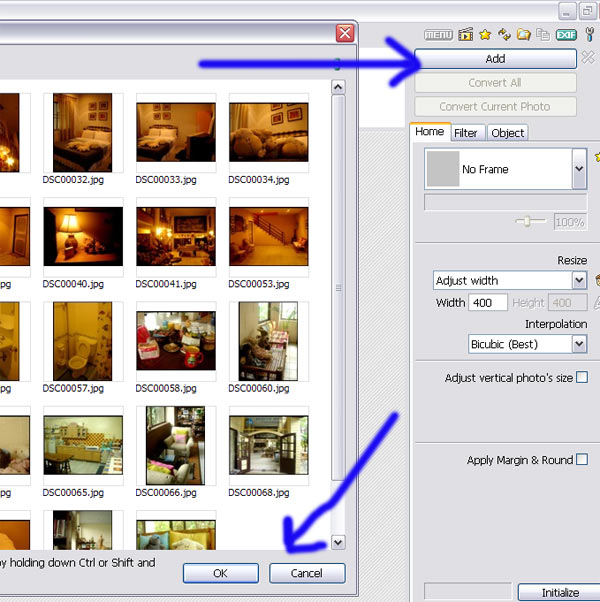The image size is (600, 602).
Task: Select thumbnail DSC00058.jpg
Action: click(x=176, y=341)
